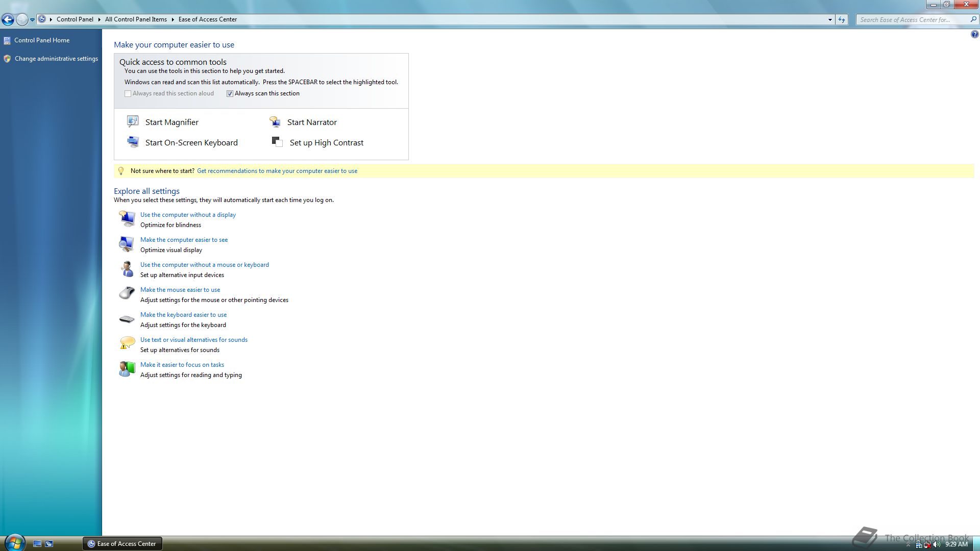Expand the arrow after All Control Panel Items

173,19
